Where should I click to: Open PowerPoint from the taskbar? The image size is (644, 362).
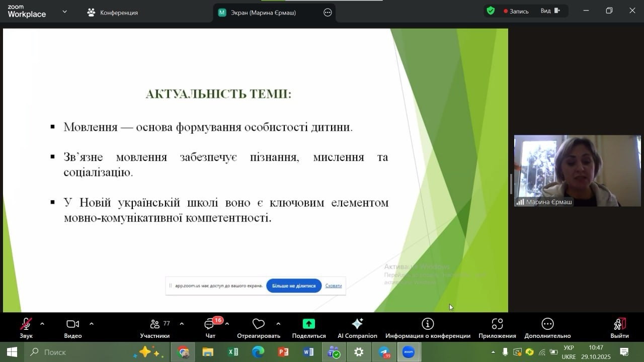click(283, 352)
